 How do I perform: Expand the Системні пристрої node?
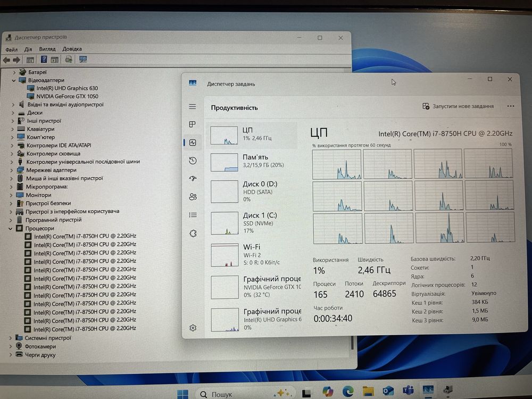[x=10, y=338]
